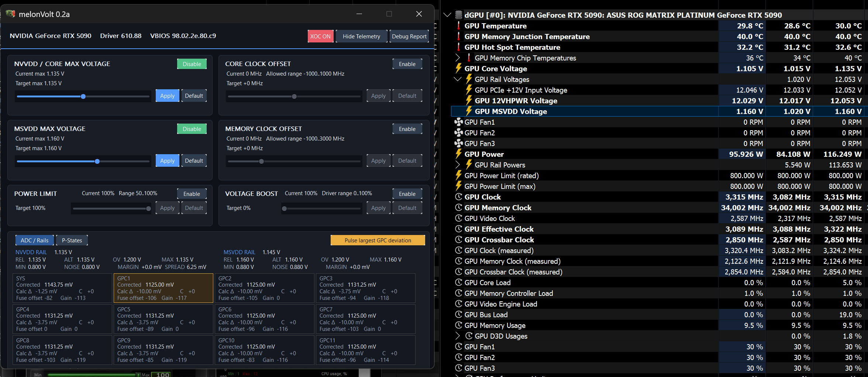Enable Voltage Boost
This screenshot has width=868, height=377.
pyautogui.click(x=407, y=194)
